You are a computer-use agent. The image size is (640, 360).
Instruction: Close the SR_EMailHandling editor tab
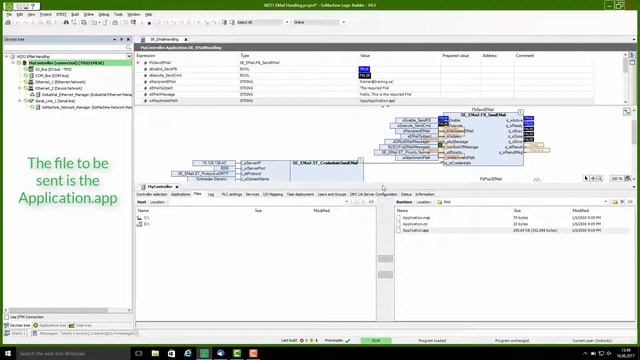186,40
